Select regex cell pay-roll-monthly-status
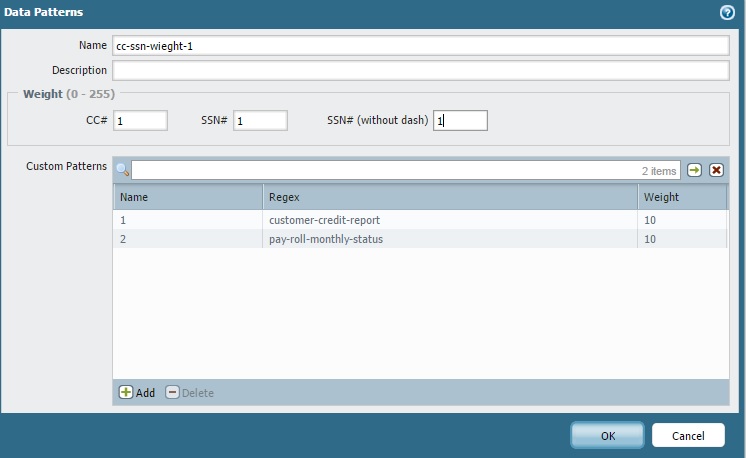Screen dimensions: 746x458 (x=450, y=239)
